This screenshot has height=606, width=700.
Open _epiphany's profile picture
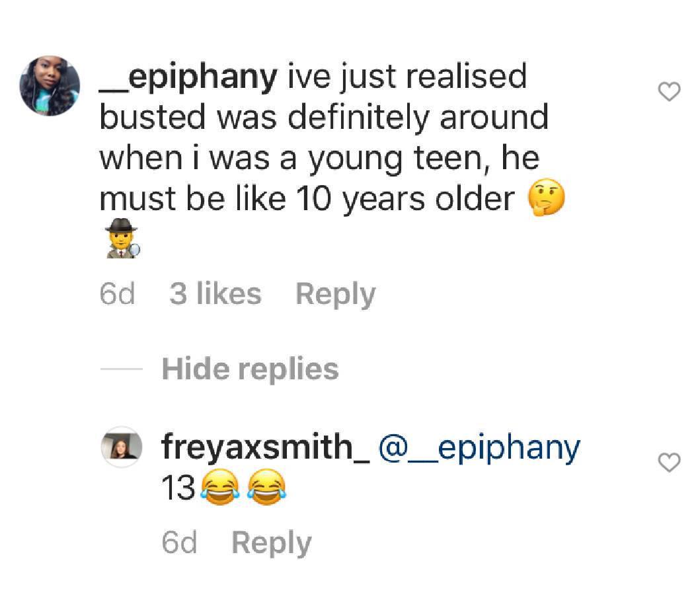pyautogui.click(x=50, y=86)
